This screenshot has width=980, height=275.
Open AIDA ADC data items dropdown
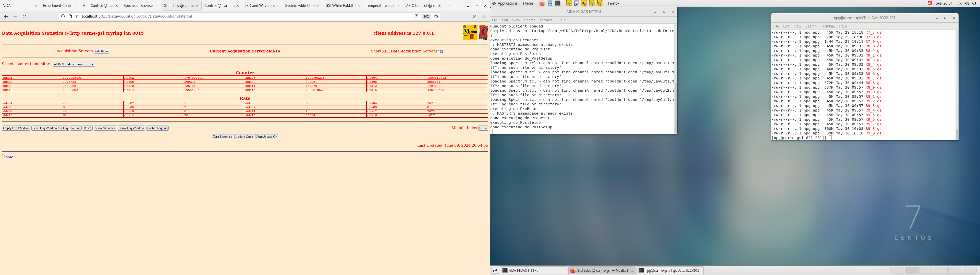74,64
